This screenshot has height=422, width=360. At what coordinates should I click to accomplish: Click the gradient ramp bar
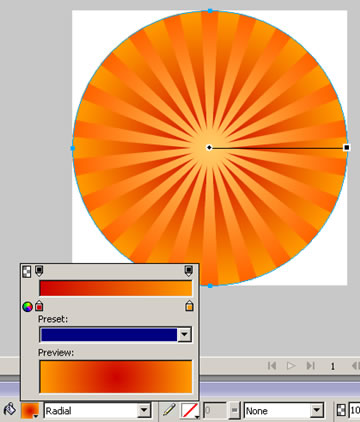(x=116, y=288)
